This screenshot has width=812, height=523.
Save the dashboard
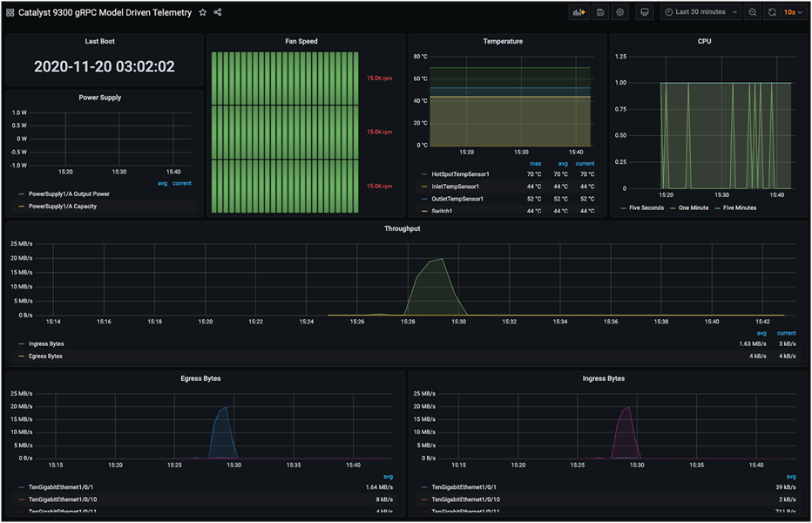point(600,12)
